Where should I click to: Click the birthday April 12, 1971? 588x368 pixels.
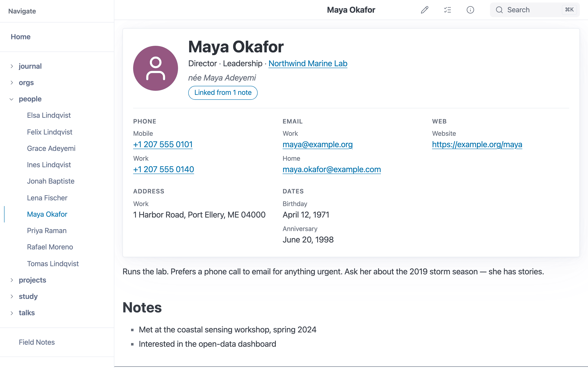[x=306, y=215]
